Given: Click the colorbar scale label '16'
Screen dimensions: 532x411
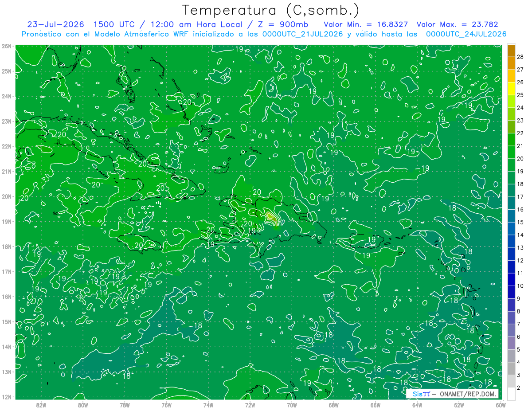Looking at the screenshot, I should coord(520,209).
